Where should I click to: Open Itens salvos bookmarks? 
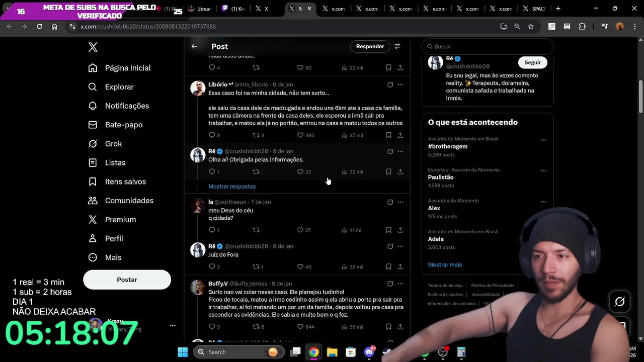117,182
